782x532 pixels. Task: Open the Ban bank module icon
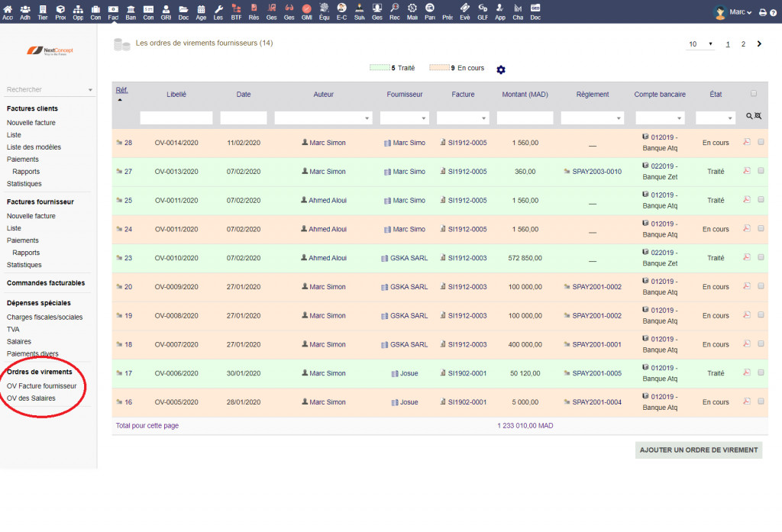131,12
